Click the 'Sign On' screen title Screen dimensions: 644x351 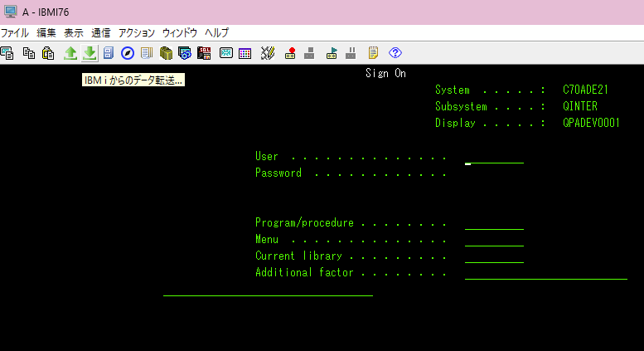click(x=385, y=73)
